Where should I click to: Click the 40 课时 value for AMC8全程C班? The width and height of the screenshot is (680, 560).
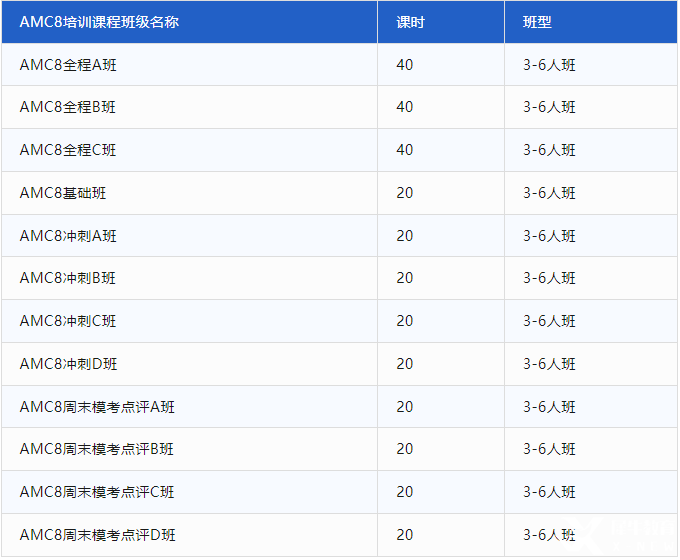(405, 150)
